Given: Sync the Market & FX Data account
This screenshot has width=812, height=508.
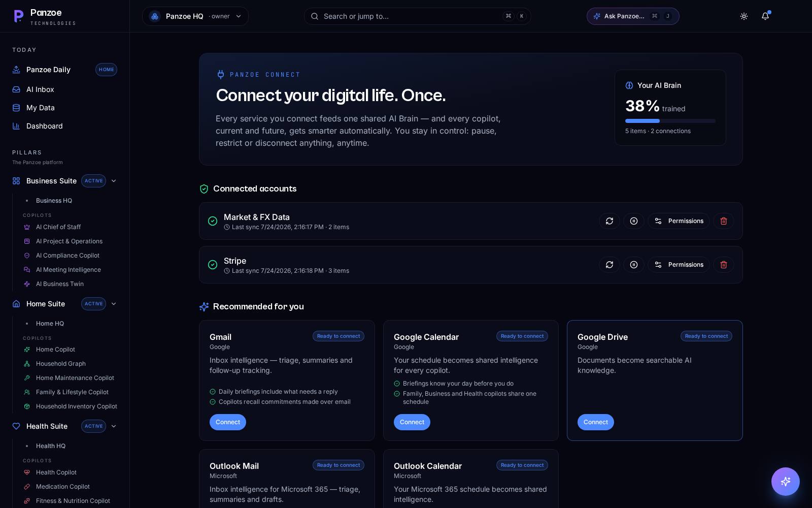Looking at the screenshot, I should click(x=610, y=221).
